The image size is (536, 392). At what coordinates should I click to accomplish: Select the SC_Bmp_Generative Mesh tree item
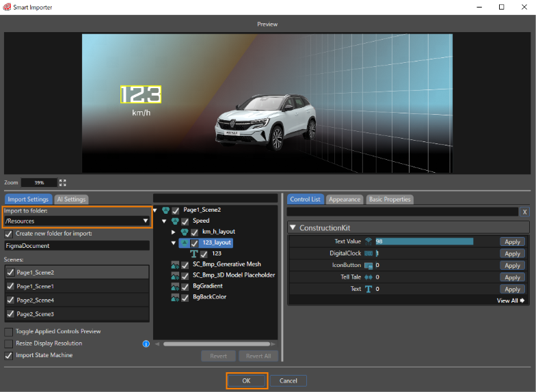227,264
